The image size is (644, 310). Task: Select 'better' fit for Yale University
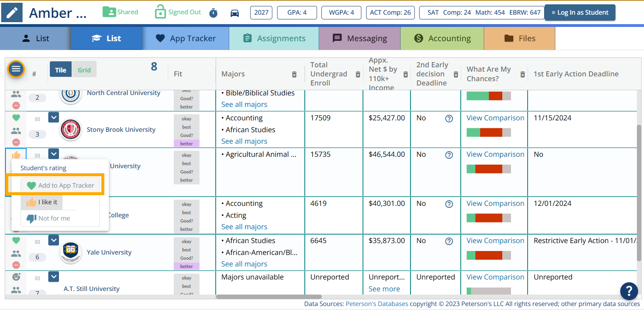coord(186,266)
